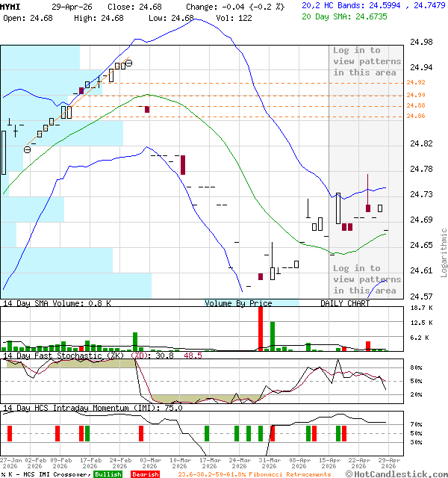Click the large red candle near 24.78
448x478 pixels.
click(x=182, y=165)
